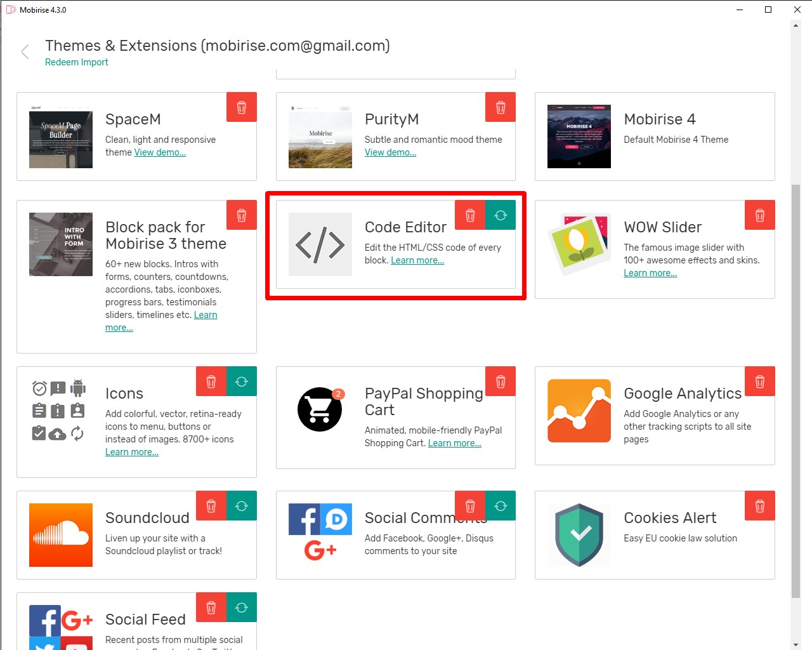
Task: Remove the Google Analytics extension
Action: pyautogui.click(x=759, y=381)
